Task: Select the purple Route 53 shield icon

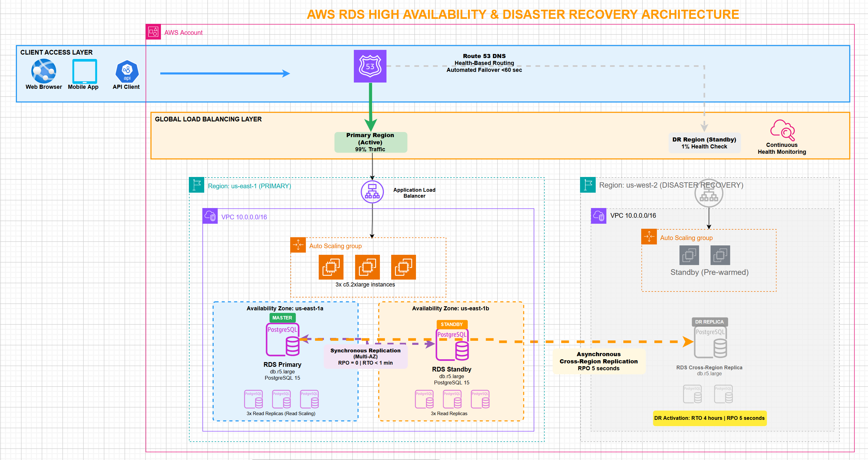Action: tap(370, 66)
